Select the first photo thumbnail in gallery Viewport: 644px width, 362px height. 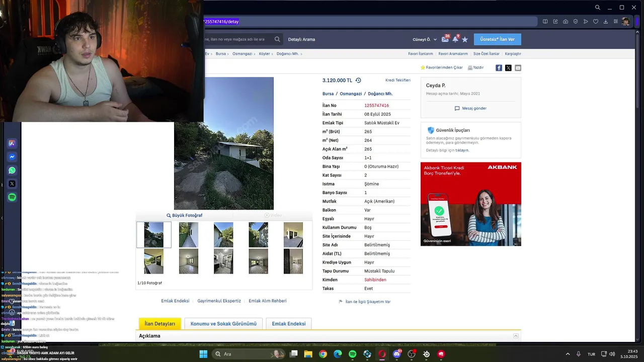tap(154, 235)
